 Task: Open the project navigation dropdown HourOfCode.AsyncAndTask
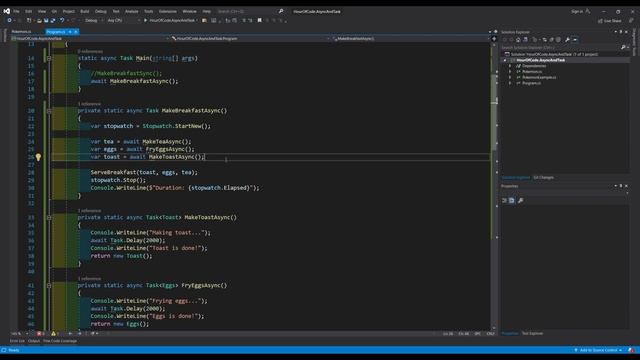90,39
